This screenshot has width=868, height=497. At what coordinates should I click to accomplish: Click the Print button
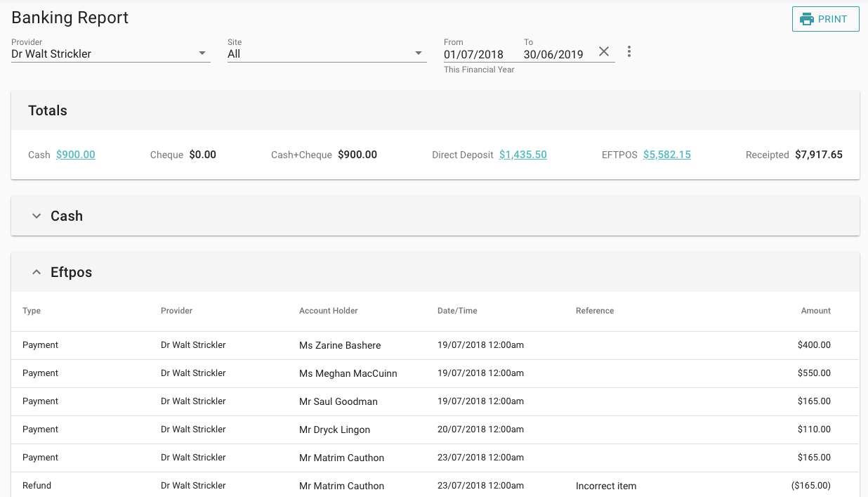tap(825, 19)
